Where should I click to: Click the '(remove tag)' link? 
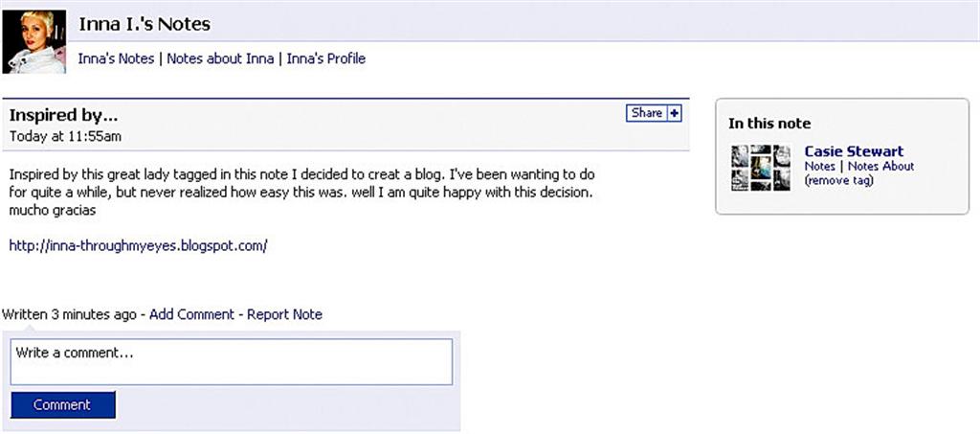[838, 181]
